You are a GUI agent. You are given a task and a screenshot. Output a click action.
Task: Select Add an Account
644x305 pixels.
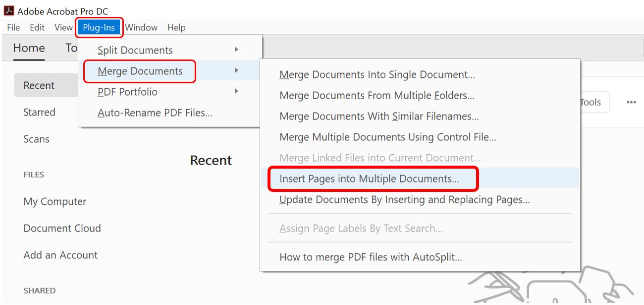pyautogui.click(x=60, y=255)
